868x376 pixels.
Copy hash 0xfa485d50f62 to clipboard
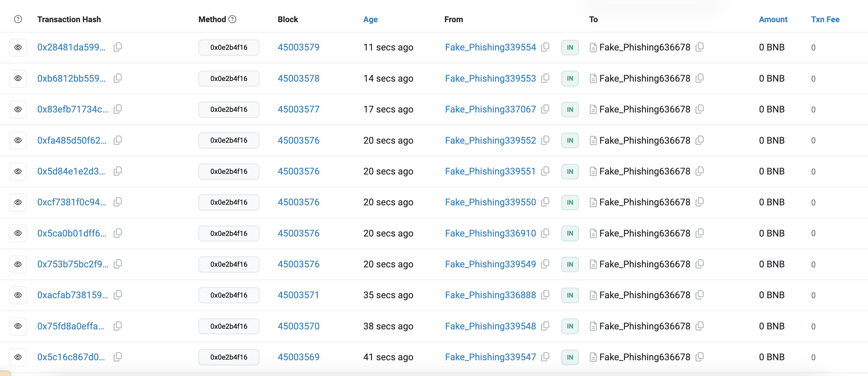tap(118, 140)
